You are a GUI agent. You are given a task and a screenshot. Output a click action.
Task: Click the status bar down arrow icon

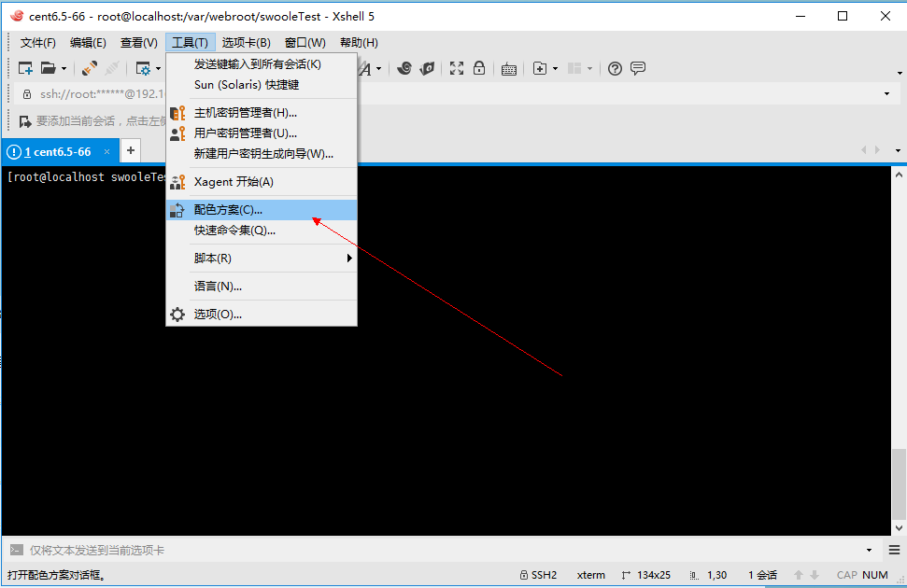pos(815,575)
